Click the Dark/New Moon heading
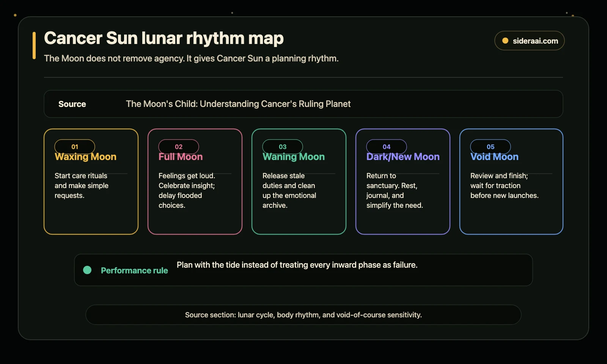Screen dimensions: 607x364 (403, 157)
